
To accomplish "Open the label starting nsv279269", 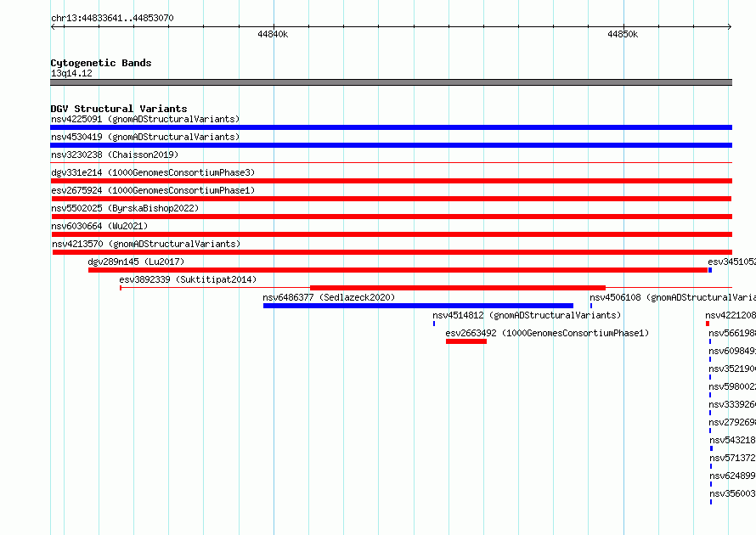I will tap(732, 422).
